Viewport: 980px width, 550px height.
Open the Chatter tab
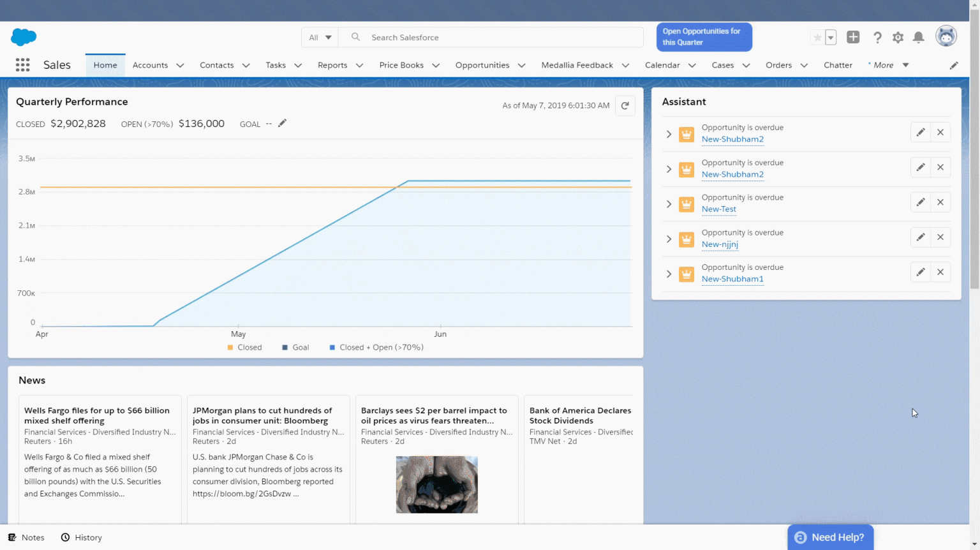pyautogui.click(x=838, y=65)
